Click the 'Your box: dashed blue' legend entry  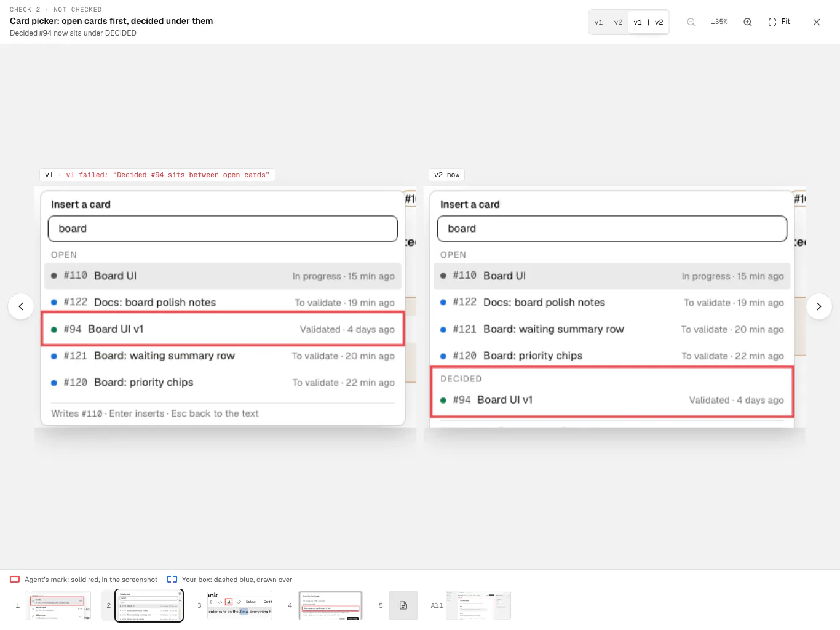tap(230, 580)
